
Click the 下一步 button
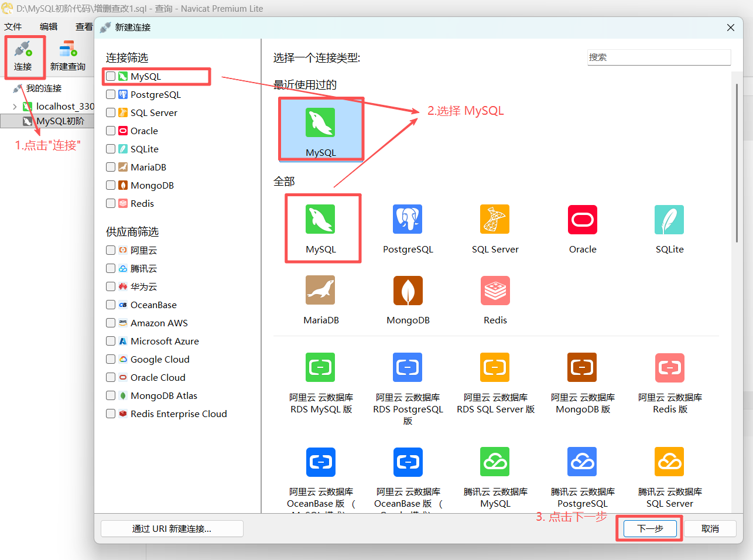(x=650, y=528)
